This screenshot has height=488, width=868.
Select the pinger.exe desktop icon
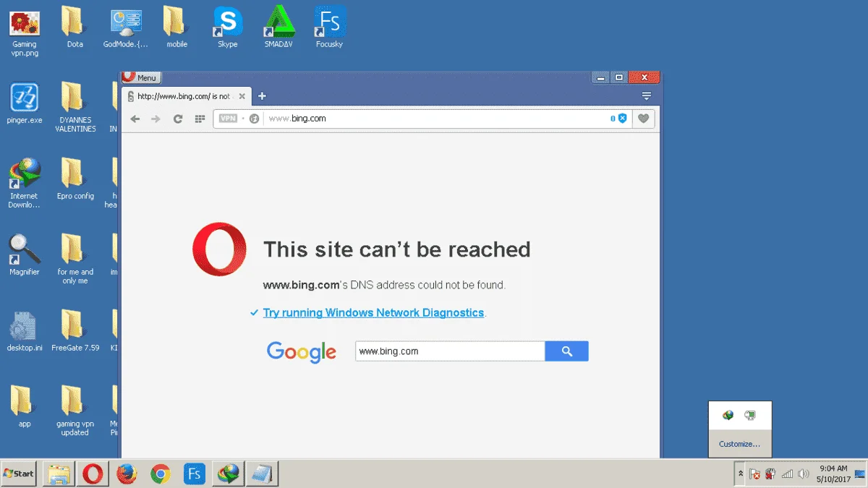pyautogui.click(x=25, y=103)
